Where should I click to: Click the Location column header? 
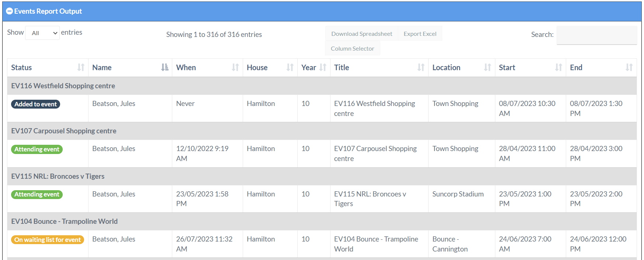point(461,68)
